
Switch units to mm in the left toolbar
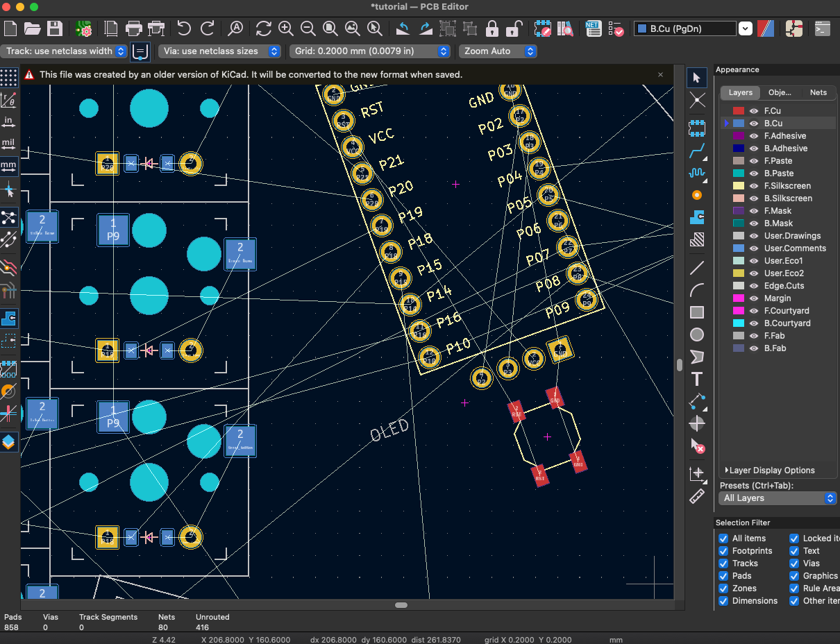point(9,166)
